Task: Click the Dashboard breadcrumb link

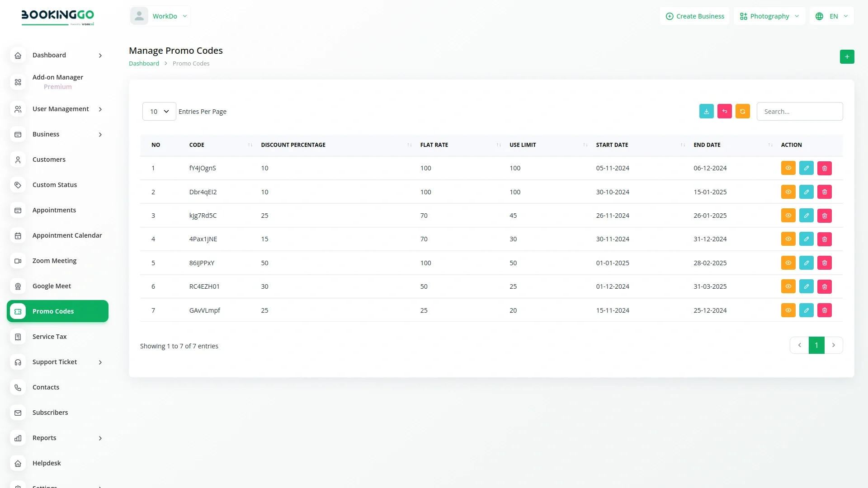Action: point(144,64)
